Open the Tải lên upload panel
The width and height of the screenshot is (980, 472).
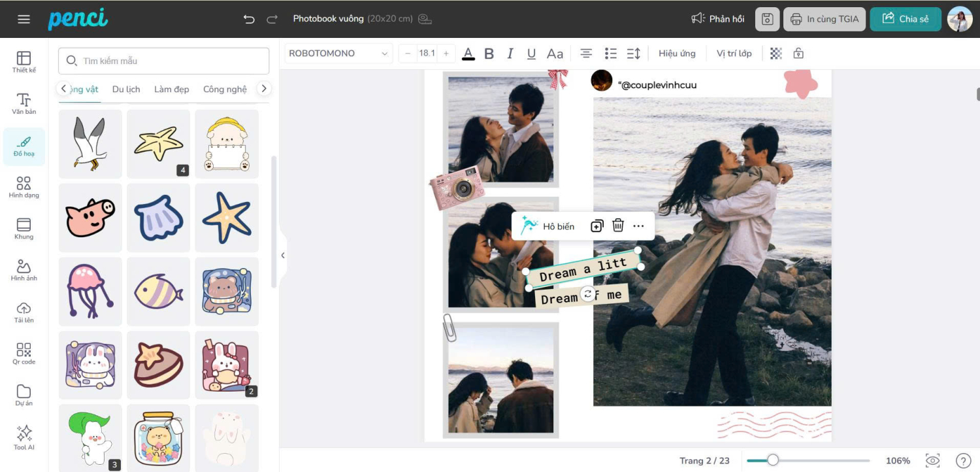click(x=24, y=312)
